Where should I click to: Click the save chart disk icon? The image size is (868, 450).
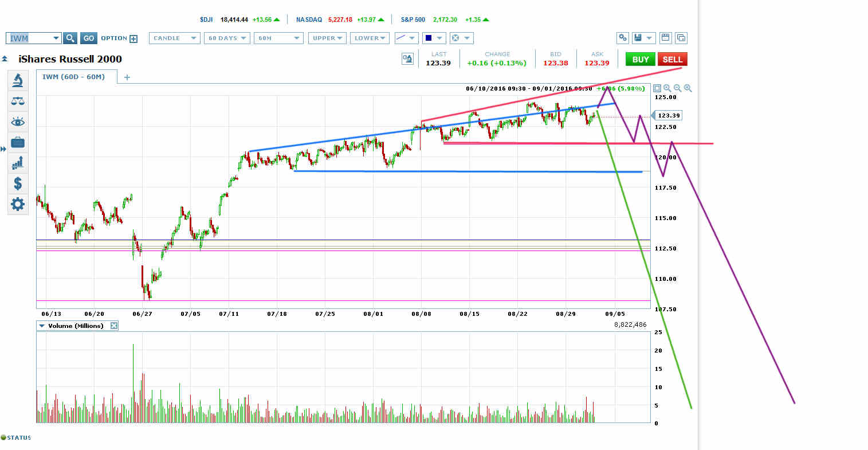638,38
